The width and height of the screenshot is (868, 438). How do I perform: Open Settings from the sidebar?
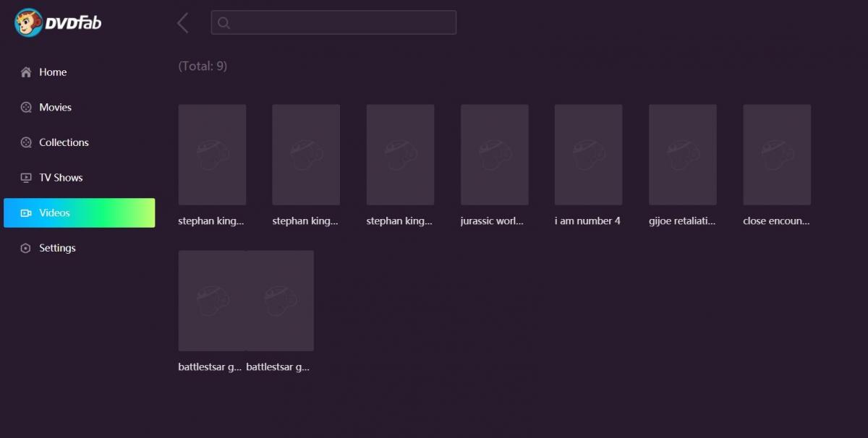point(79,248)
